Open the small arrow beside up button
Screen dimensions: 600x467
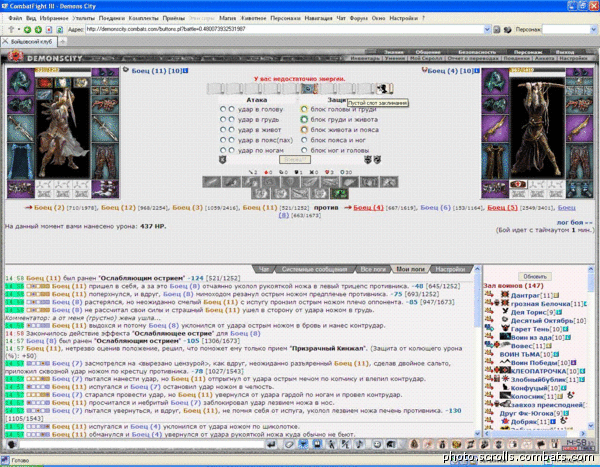point(18,29)
